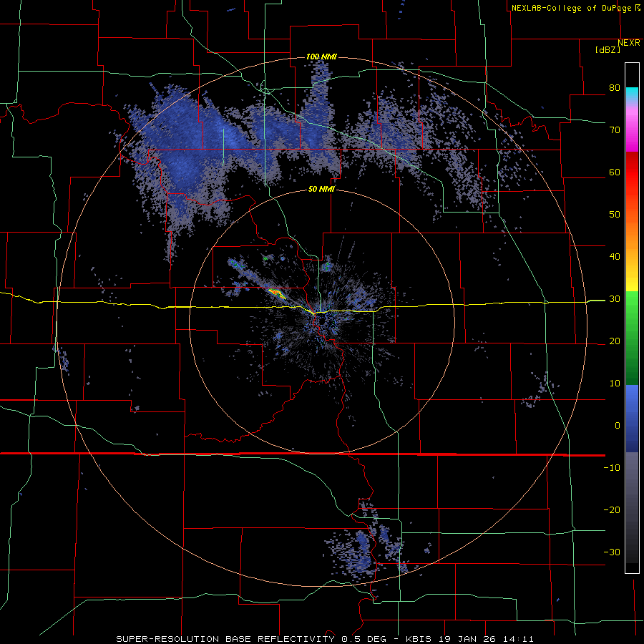Click the green segment of the color bar
The width and height of the screenshot is (644, 644).
(x=632, y=338)
